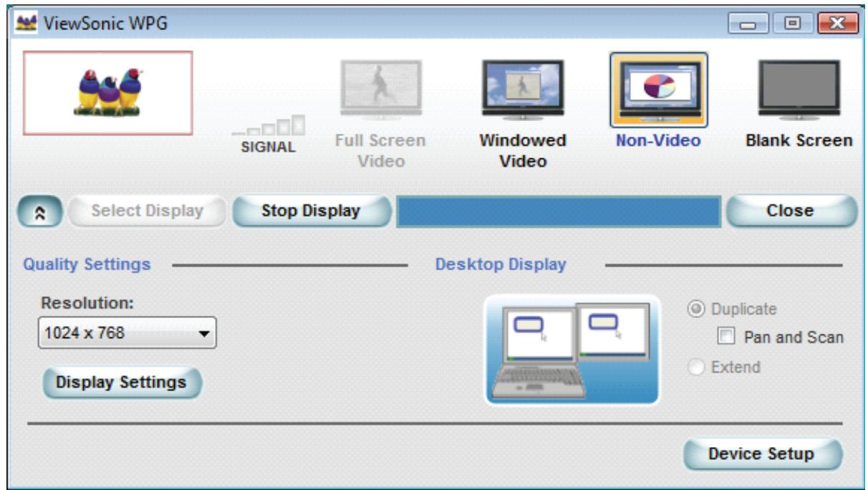Click the signal strength bars indicator

click(269, 127)
